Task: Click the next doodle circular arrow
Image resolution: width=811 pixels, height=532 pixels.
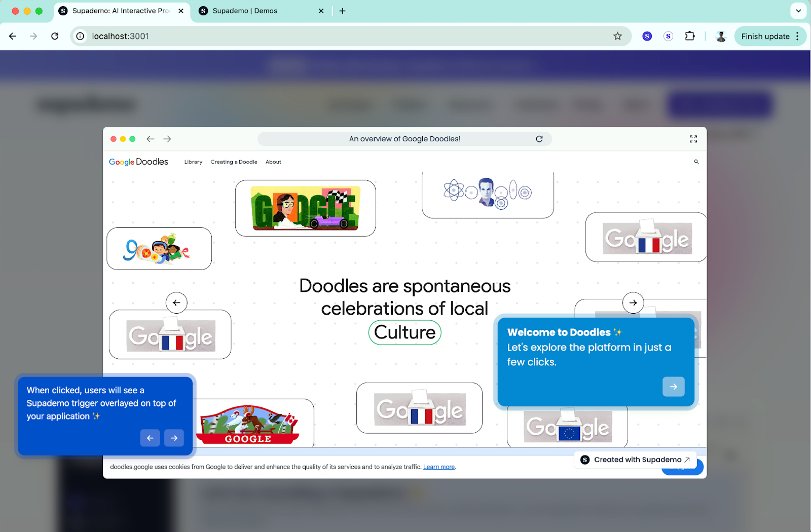Action: point(633,303)
